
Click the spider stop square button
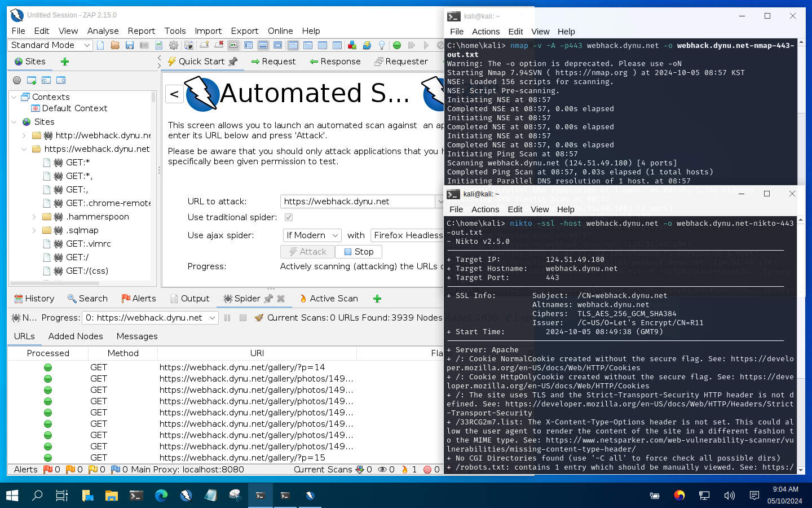[243, 318]
